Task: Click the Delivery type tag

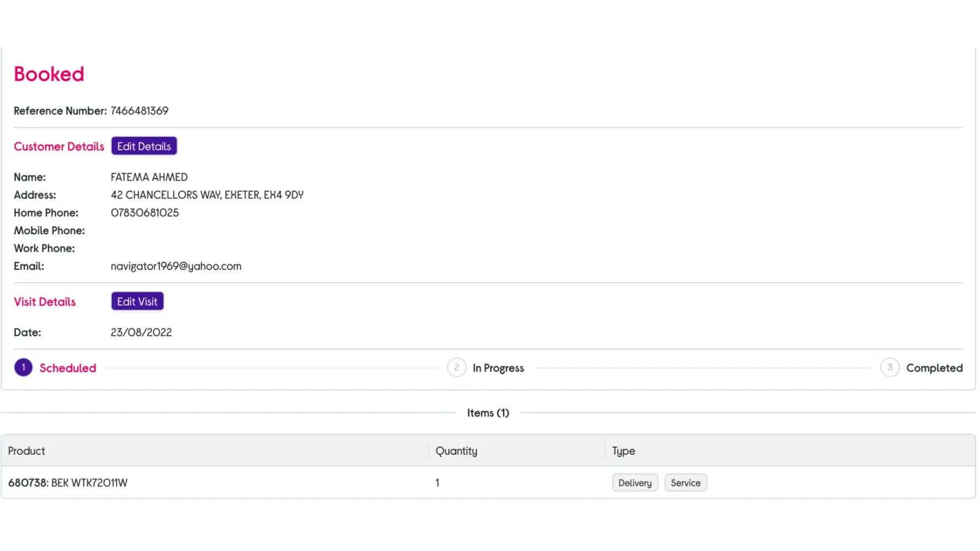Action: pyautogui.click(x=635, y=483)
